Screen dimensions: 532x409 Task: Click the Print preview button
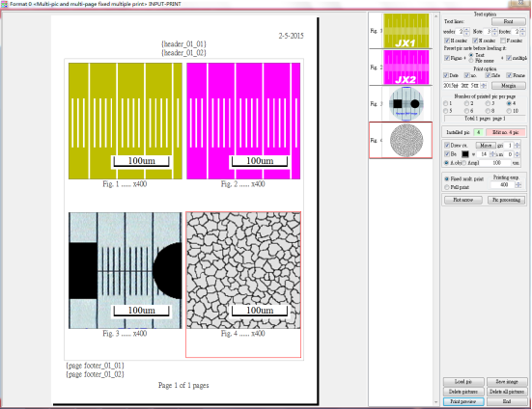(463, 401)
